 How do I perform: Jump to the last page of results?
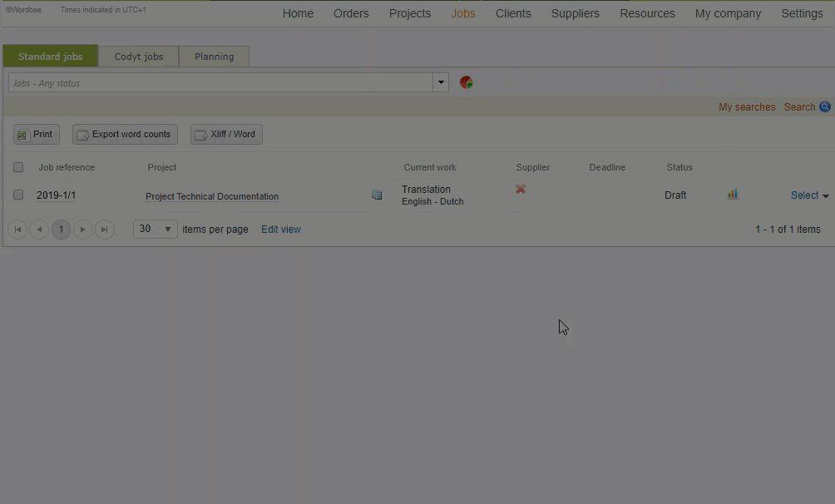click(x=104, y=230)
